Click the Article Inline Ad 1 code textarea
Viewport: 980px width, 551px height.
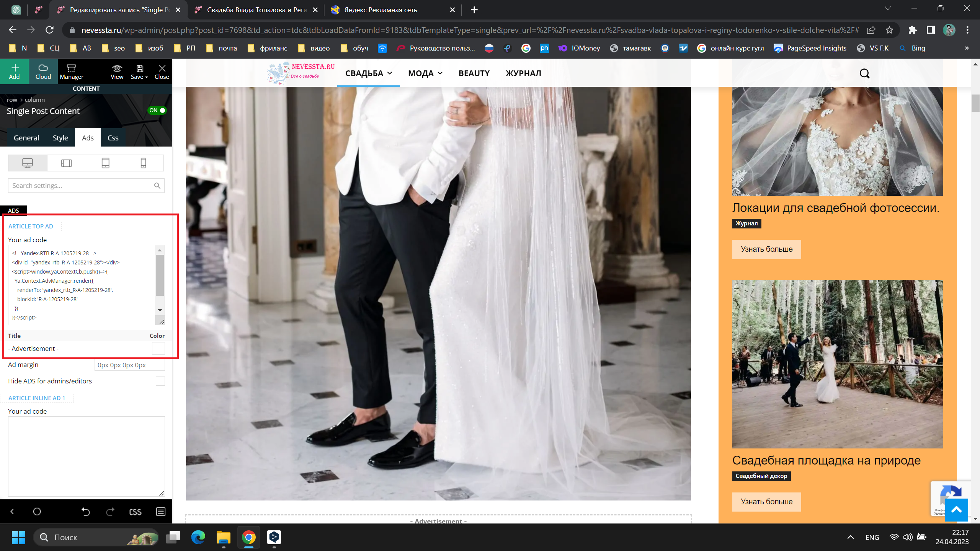pos(86,456)
